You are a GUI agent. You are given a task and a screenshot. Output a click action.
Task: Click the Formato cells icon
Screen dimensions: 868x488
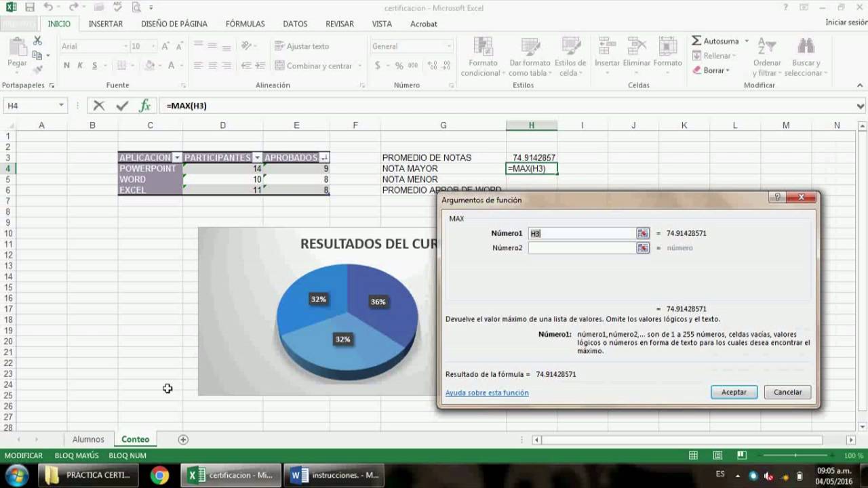(x=668, y=47)
